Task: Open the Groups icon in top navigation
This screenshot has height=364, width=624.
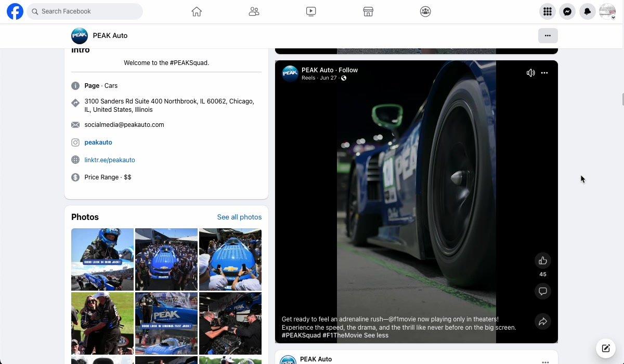Action: (425, 11)
